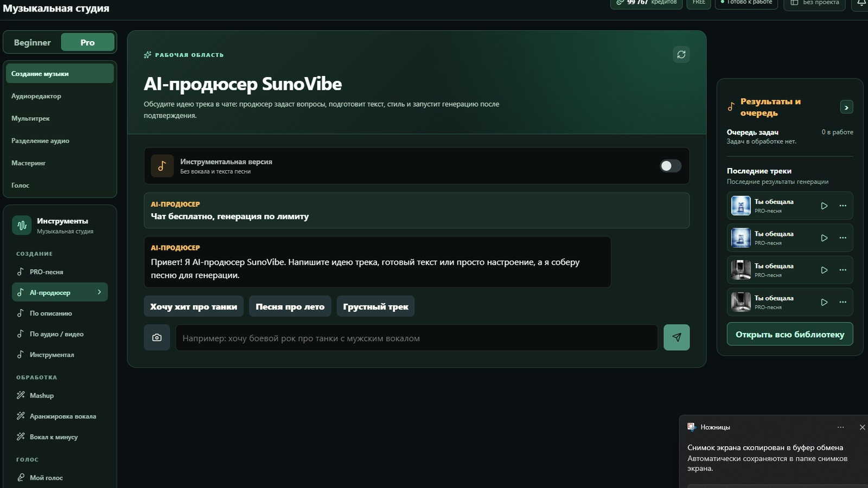The height and width of the screenshot is (488, 868).
Task: Open the Разделение аудио section
Action: click(x=60, y=140)
